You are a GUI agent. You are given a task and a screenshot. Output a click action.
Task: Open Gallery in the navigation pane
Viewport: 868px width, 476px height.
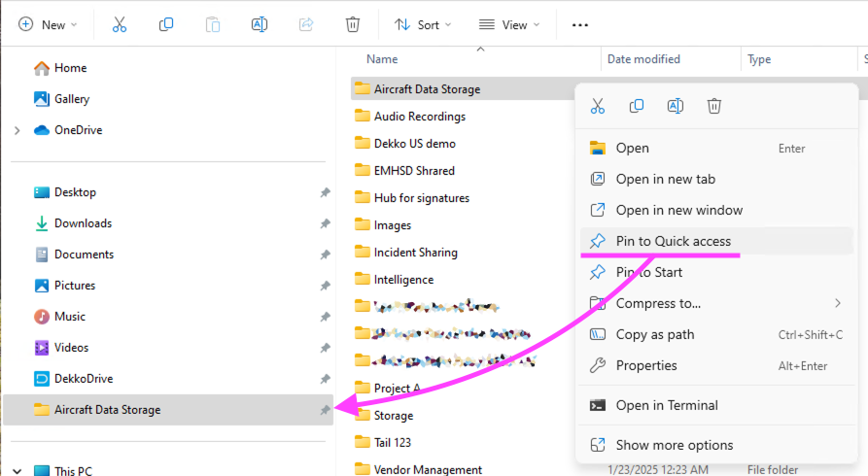pyautogui.click(x=61, y=99)
